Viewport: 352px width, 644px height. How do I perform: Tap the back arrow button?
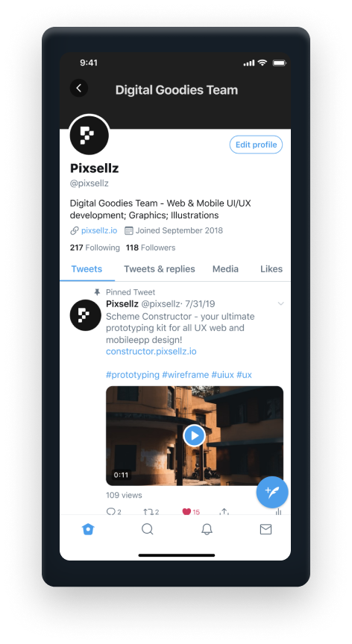click(79, 88)
